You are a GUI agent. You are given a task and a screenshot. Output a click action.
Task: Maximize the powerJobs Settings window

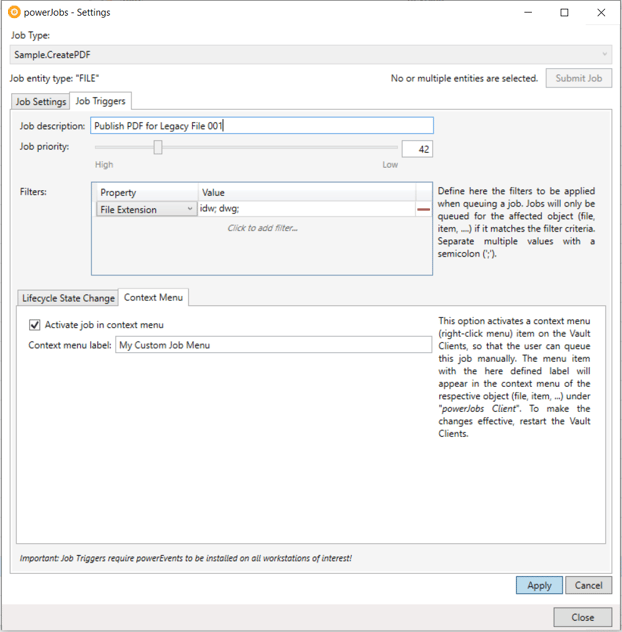coord(564,12)
